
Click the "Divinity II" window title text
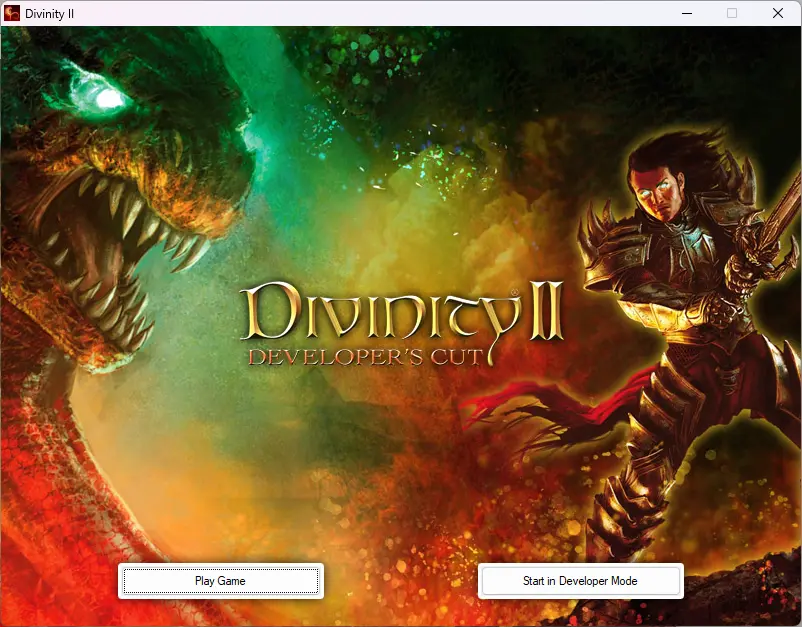click(x=50, y=14)
